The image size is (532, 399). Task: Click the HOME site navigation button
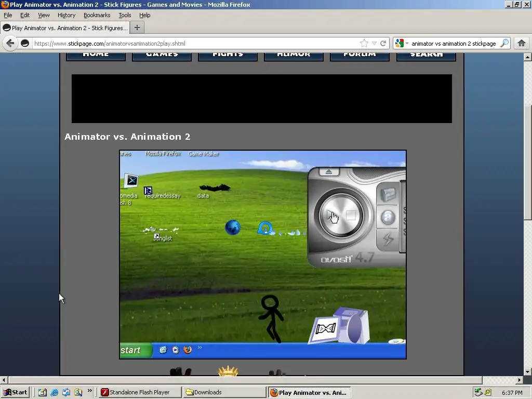pyautogui.click(x=96, y=57)
